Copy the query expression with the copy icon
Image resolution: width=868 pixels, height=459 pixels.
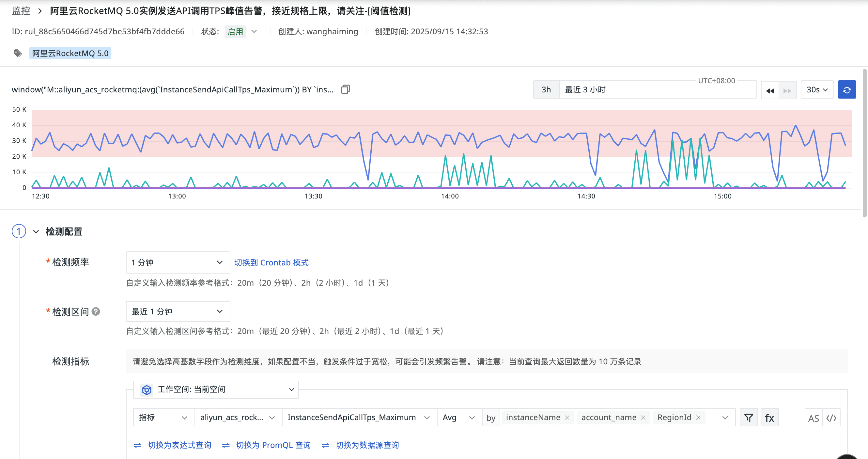pyautogui.click(x=345, y=89)
